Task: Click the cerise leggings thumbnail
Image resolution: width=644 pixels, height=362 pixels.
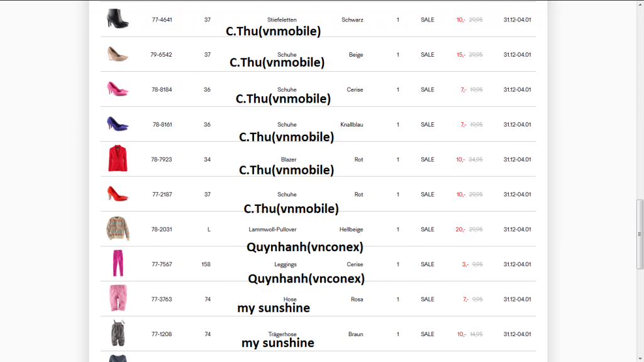Action: click(x=118, y=264)
